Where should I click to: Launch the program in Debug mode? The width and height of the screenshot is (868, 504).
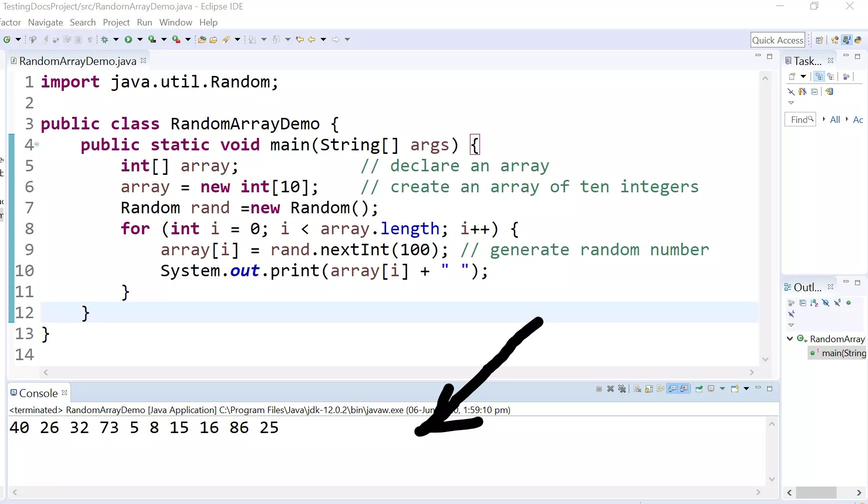pos(105,39)
